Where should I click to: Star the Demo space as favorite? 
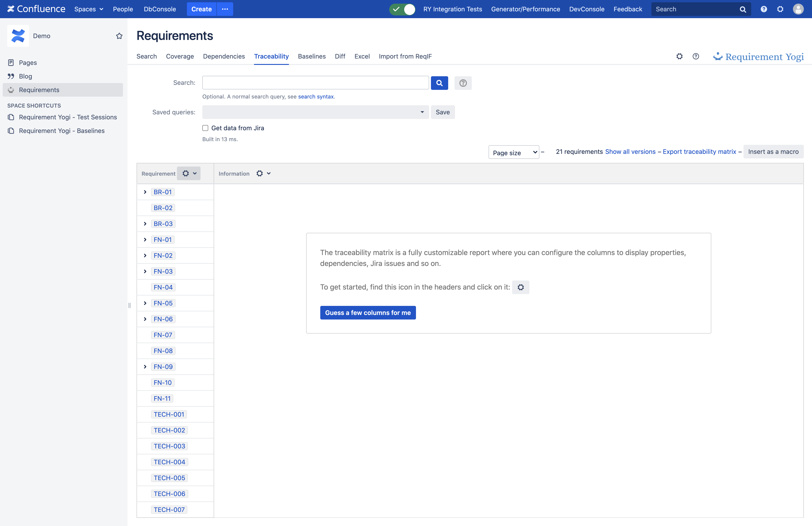tap(119, 36)
